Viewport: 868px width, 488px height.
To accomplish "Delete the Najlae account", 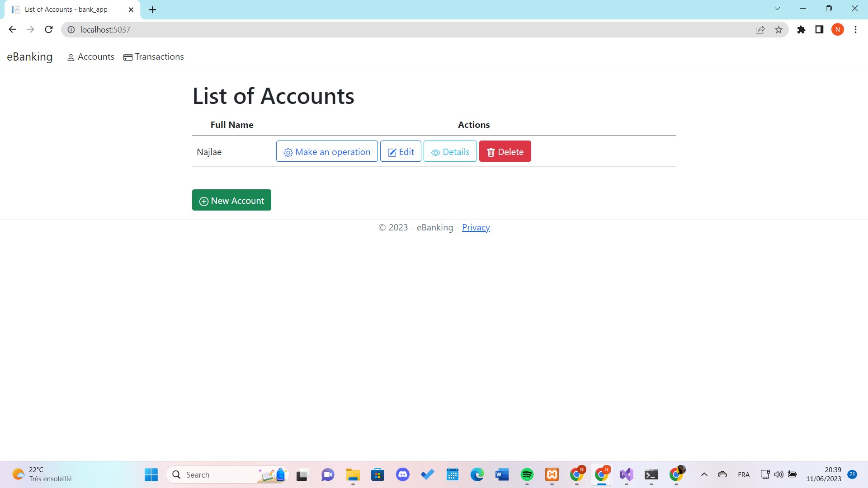I will click(x=505, y=152).
